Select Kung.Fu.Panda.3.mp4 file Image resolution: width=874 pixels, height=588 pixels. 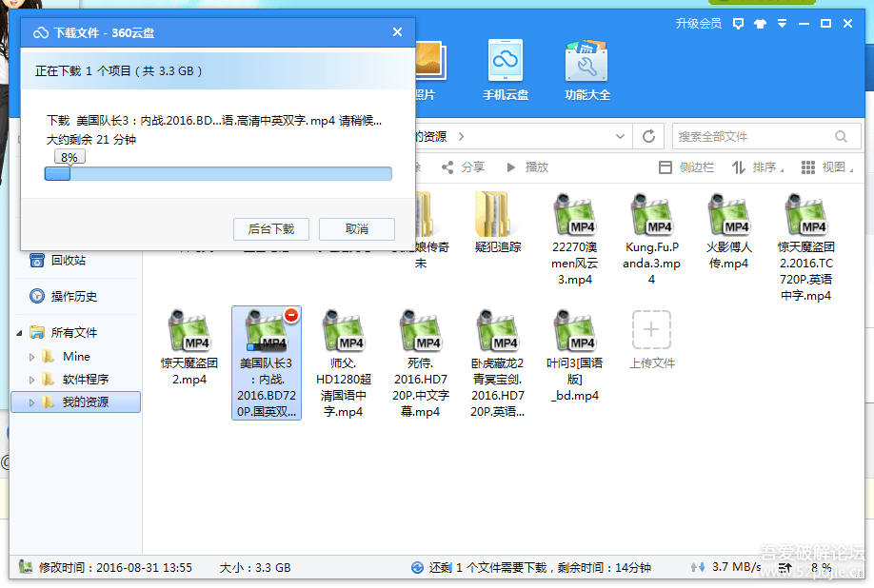click(651, 240)
